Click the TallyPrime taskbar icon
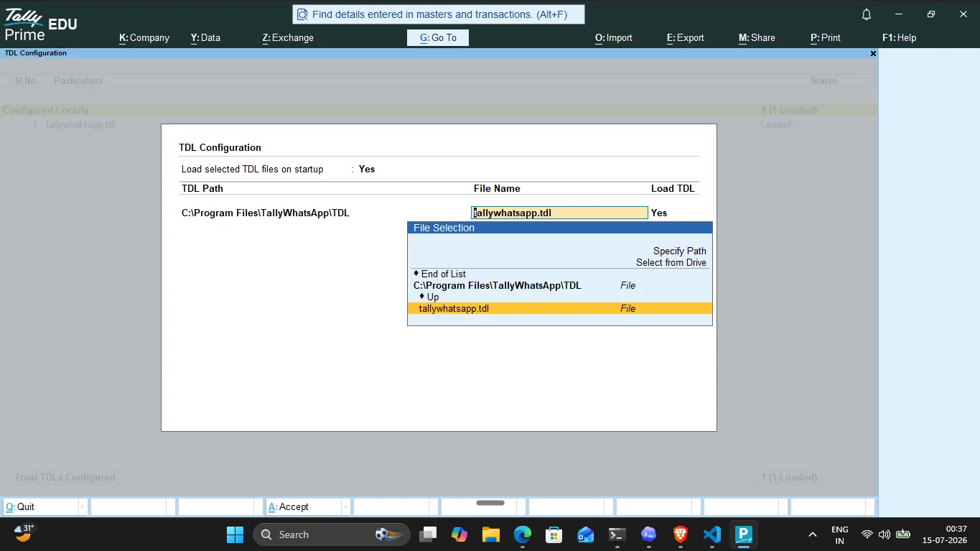The image size is (980, 551). point(743,534)
